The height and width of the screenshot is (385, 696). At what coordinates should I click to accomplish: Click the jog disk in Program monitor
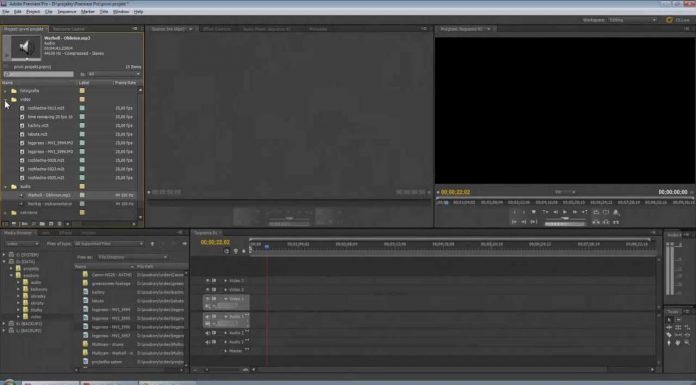[x=565, y=224]
